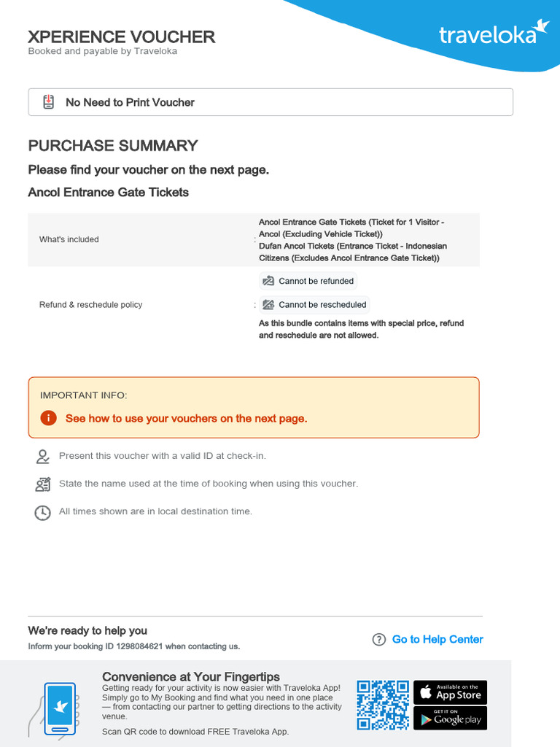
Task: Select the No Need to Print Voucher banner
Action: [271, 102]
